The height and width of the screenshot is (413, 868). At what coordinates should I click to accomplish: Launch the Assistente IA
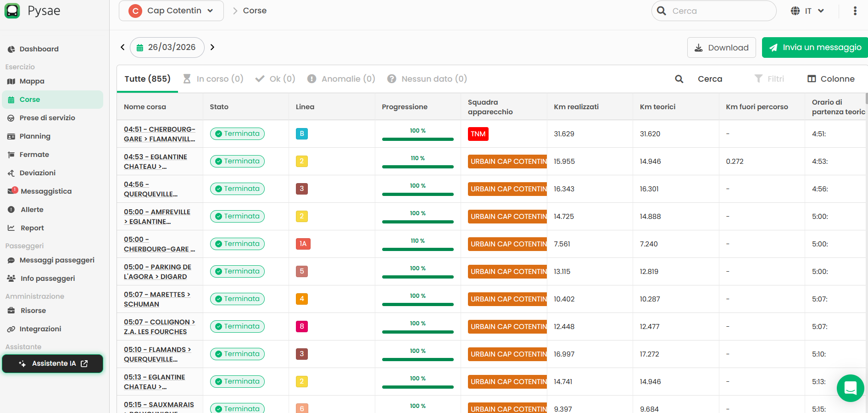coord(52,363)
